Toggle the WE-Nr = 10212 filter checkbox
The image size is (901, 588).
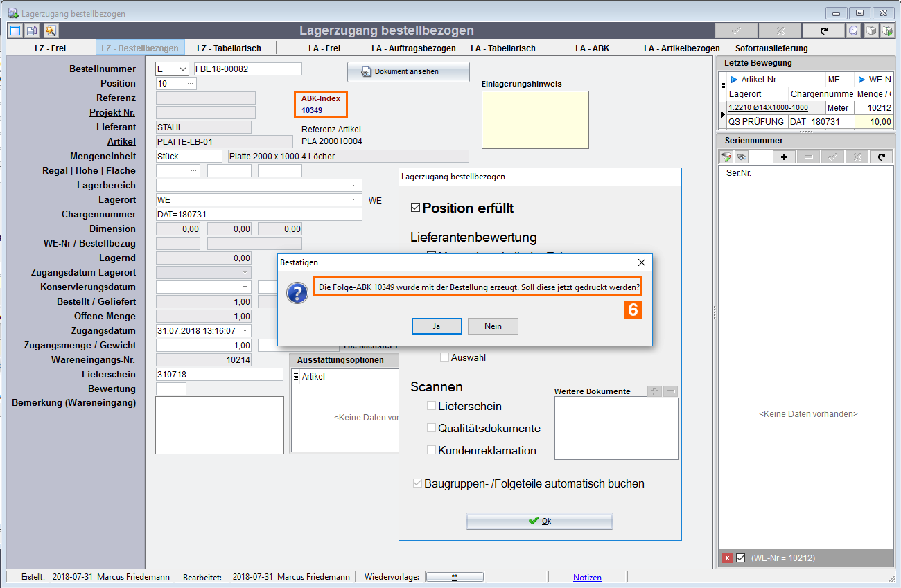[741, 558]
